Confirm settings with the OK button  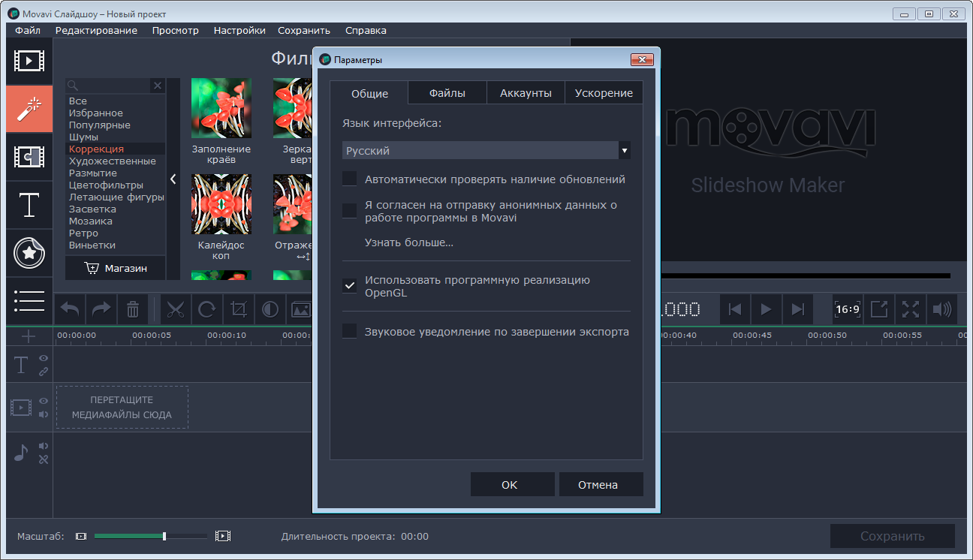(513, 484)
